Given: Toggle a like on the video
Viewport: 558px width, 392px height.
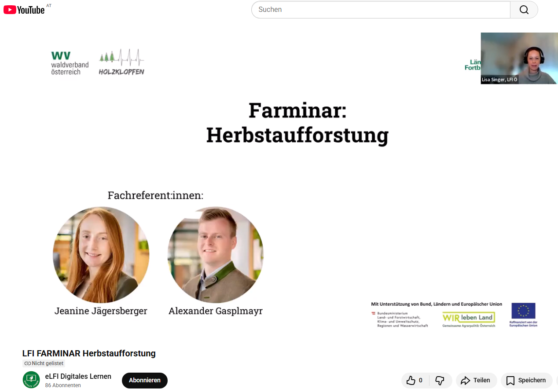Looking at the screenshot, I should click(x=414, y=380).
